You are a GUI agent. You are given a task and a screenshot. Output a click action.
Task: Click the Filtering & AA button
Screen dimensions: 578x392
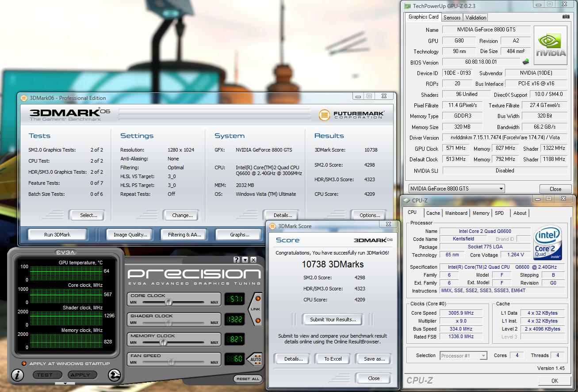(184, 235)
